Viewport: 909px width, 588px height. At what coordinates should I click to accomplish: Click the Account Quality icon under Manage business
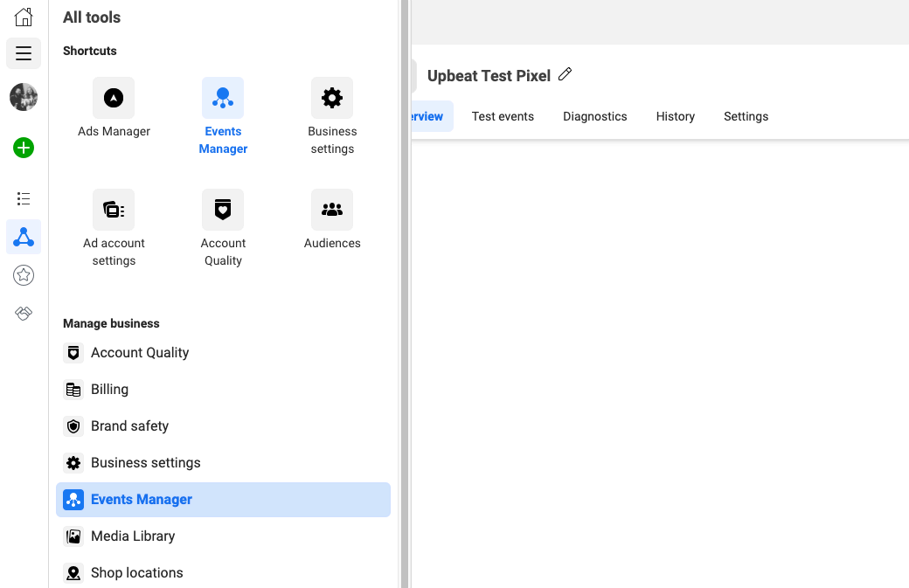pos(73,353)
